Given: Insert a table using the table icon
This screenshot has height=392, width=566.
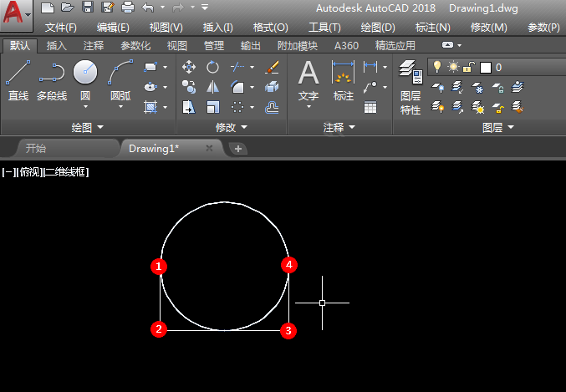Looking at the screenshot, I should (370, 107).
